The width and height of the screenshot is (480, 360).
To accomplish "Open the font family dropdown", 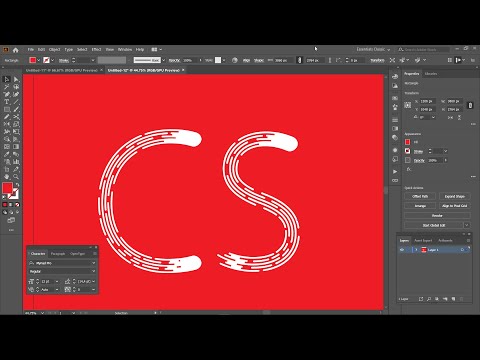I will click(x=93, y=263).
